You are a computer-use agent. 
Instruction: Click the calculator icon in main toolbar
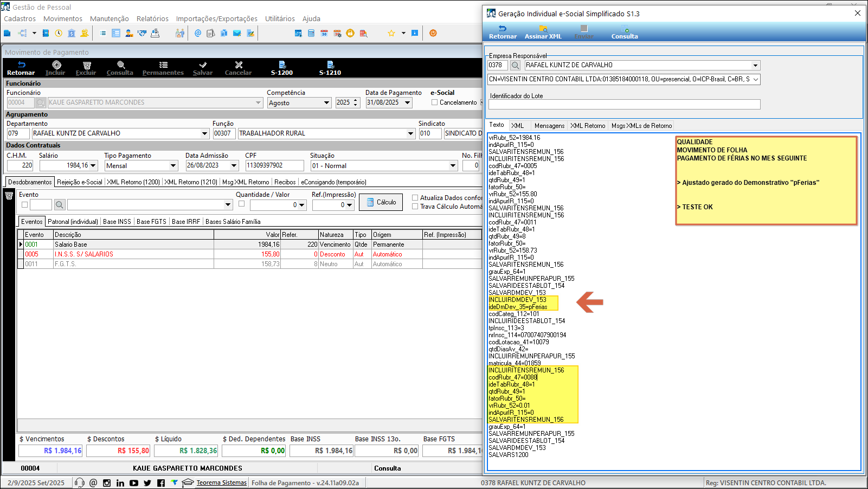tap(311, 33)
